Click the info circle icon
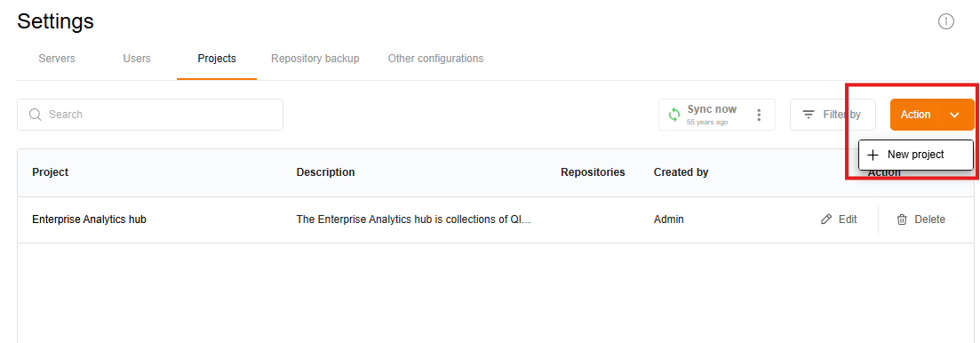Image resolution: width=980 pixels, height=343 pixels. 946,22
